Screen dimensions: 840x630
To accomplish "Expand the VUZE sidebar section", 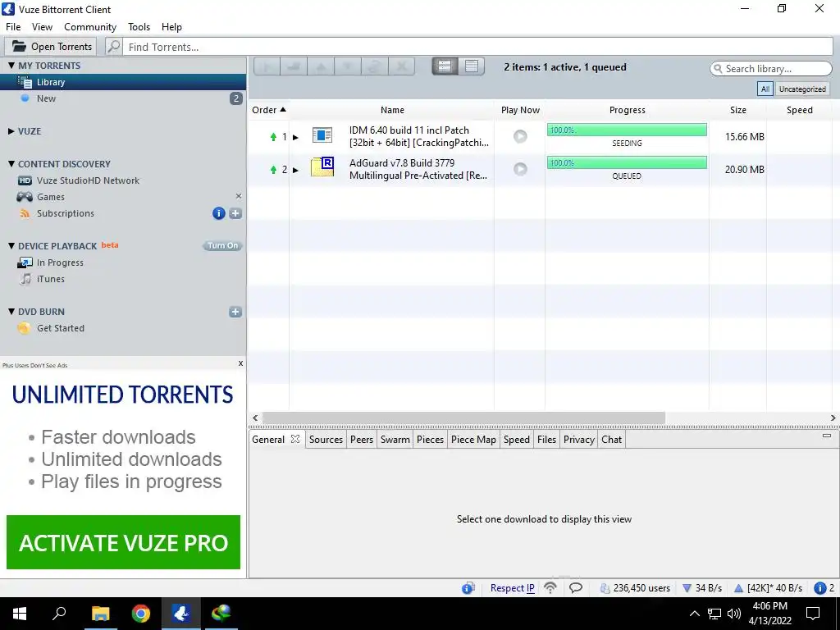I will (11, 130).
